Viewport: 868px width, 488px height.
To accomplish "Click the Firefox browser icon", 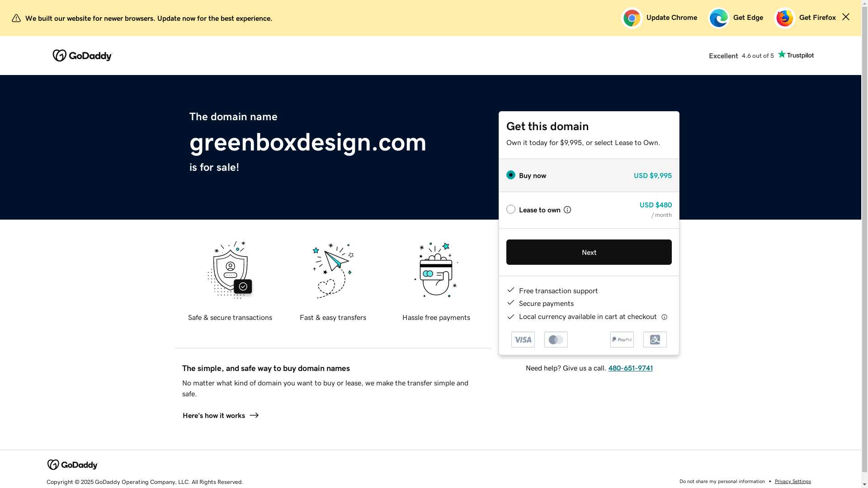I will click(x=784, y=18).
